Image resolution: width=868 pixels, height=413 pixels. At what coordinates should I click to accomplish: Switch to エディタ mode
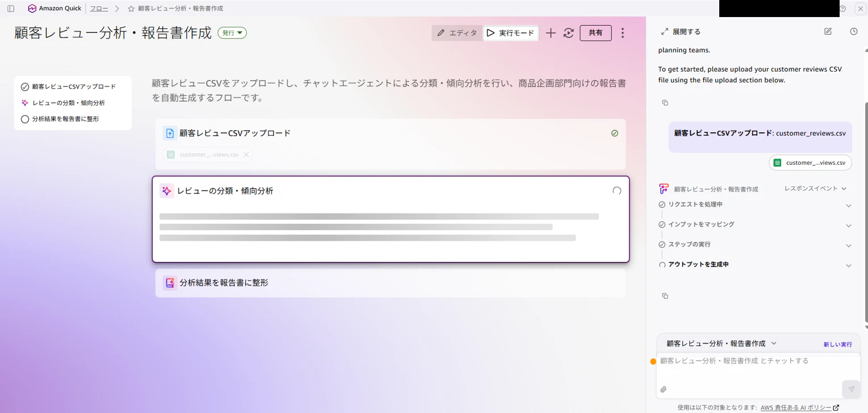click(457, 33)
